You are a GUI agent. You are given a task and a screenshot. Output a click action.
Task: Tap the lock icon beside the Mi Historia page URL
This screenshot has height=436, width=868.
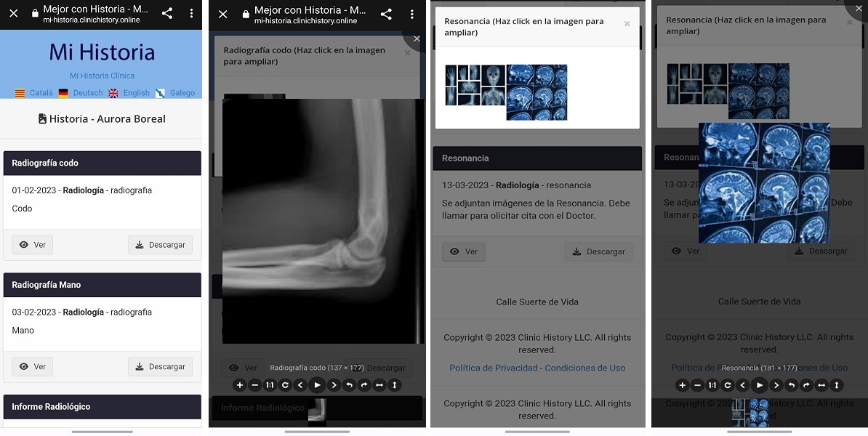pyautogui.click(x=35, y=13)
